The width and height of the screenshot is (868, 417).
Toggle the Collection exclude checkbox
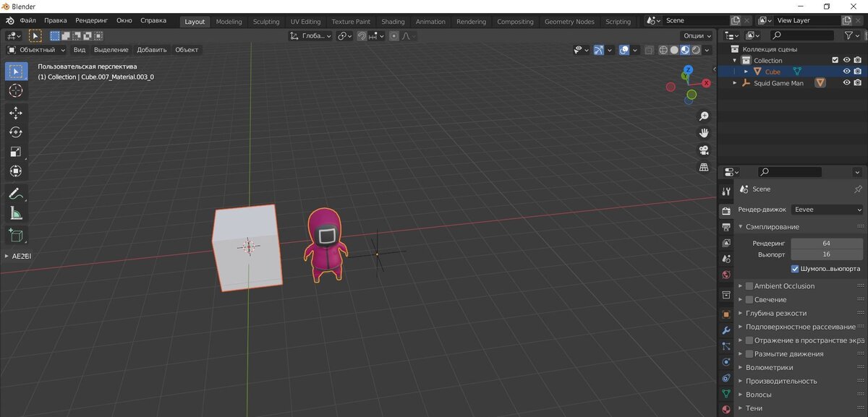835,61
